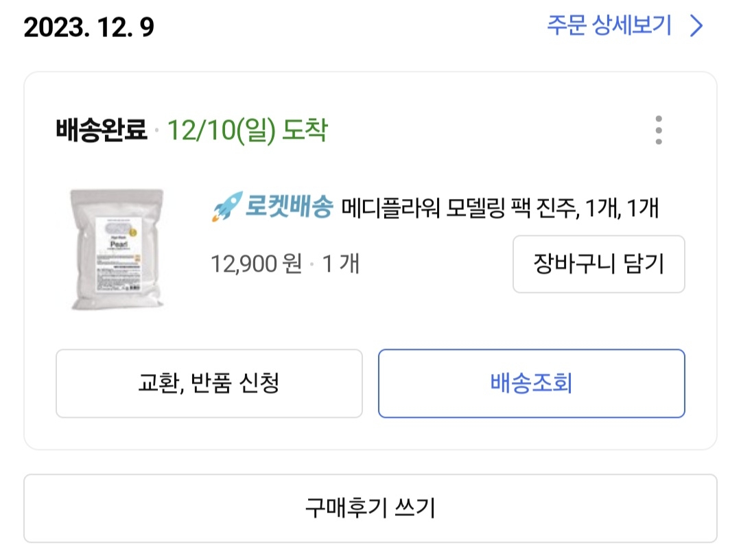741x560 pixels.
Task: Open 구매후기 쓰기 to write a review
Action: point(370,508)
